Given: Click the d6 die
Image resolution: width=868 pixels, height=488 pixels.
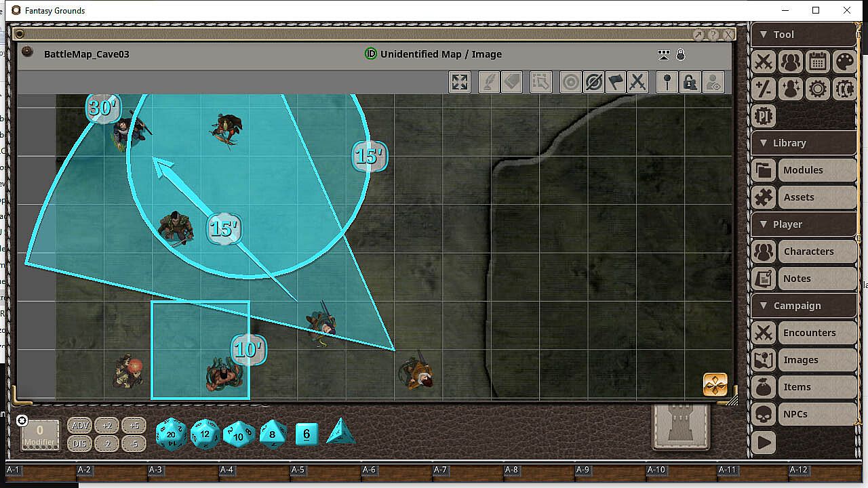Looking at the screenshot, I should (x=307, y=434).
